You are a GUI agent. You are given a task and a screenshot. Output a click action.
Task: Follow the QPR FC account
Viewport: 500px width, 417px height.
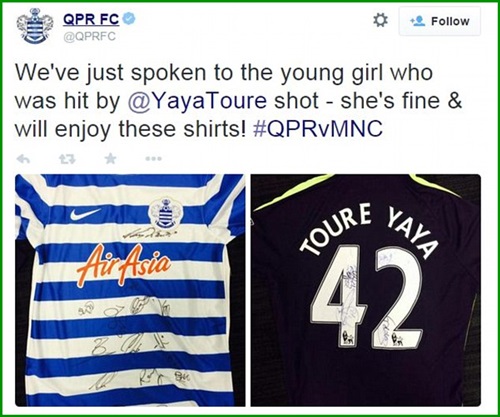click(x=440, y=21)
